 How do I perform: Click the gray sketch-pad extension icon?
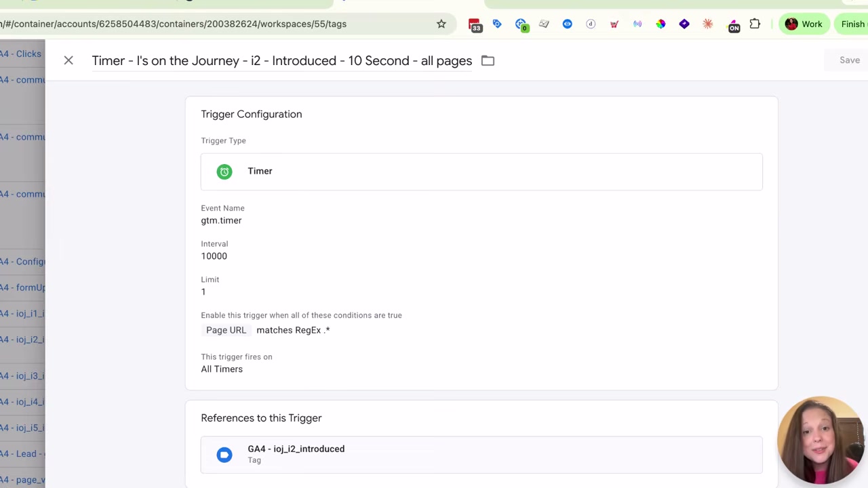pyautogui.click(x=544, y=24)
